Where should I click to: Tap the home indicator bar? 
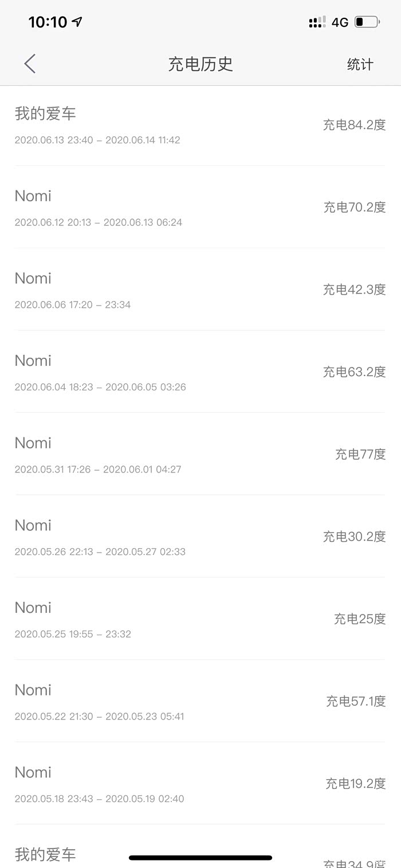click(200, 858)
